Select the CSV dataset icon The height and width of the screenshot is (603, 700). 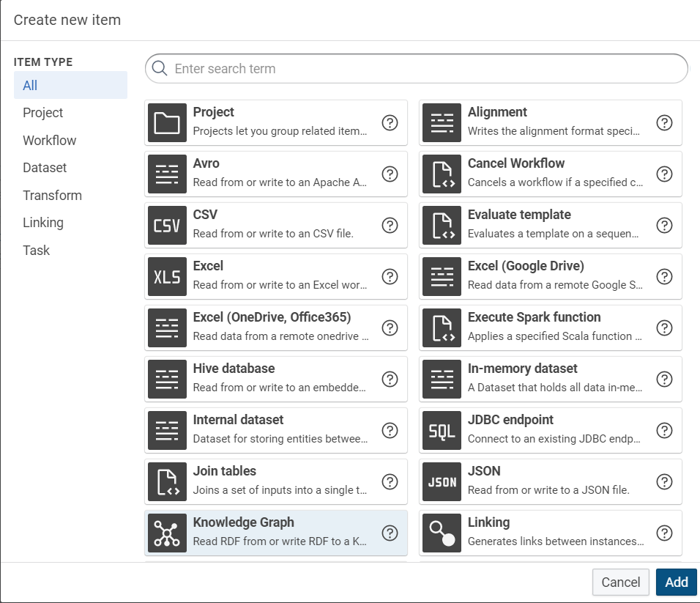[167, 225]
